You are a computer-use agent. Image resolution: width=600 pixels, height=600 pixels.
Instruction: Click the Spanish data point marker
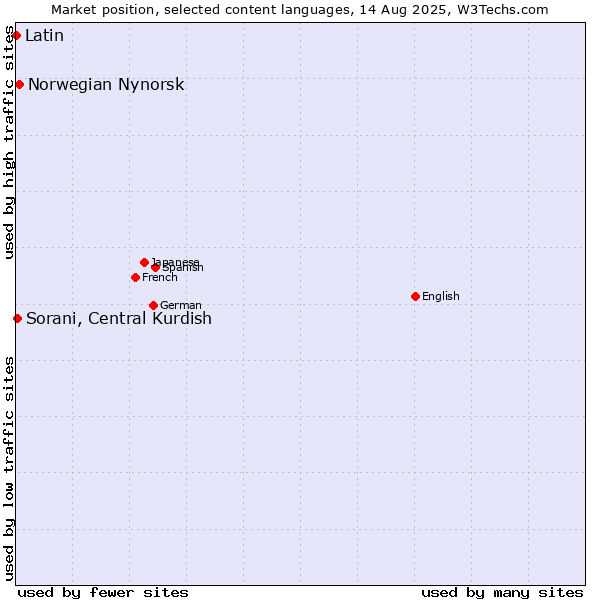(x=155, y=267)
